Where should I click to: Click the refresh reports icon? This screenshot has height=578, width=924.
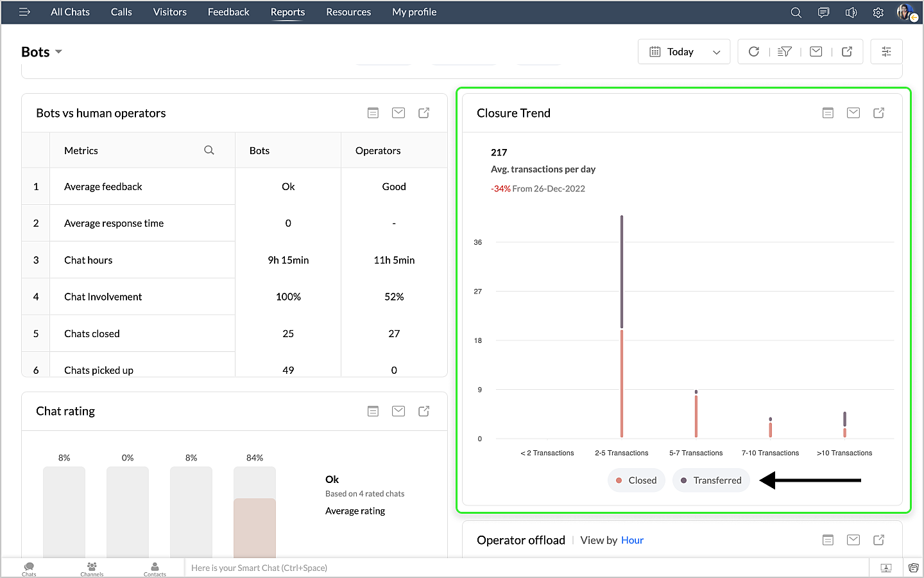754,51
